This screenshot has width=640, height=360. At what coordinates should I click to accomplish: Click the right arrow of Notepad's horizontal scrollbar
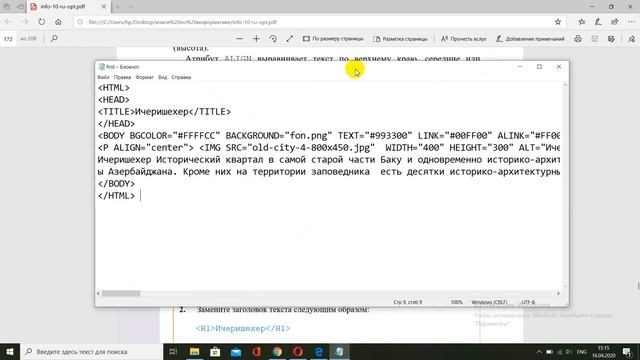click(x=558, y=293)
